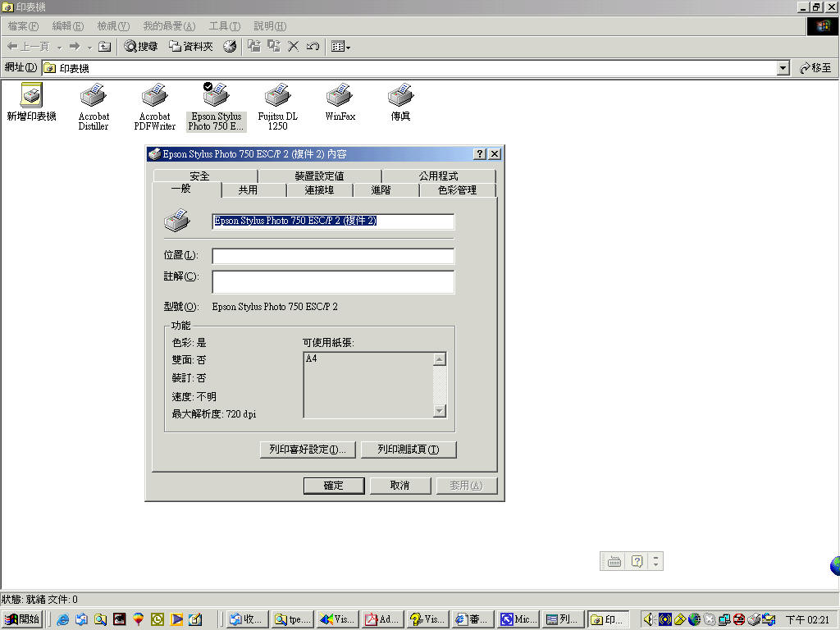Open the back history dropdown arrow

59,47
